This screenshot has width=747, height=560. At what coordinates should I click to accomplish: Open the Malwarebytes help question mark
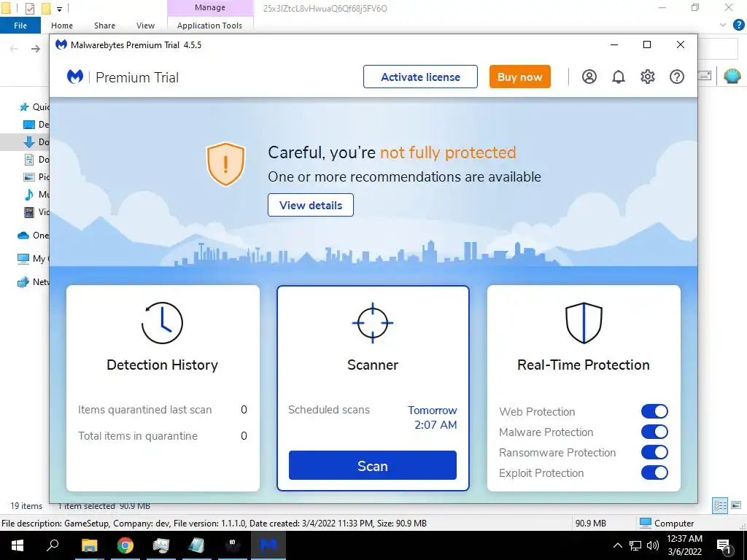click(x=676, y=77)
